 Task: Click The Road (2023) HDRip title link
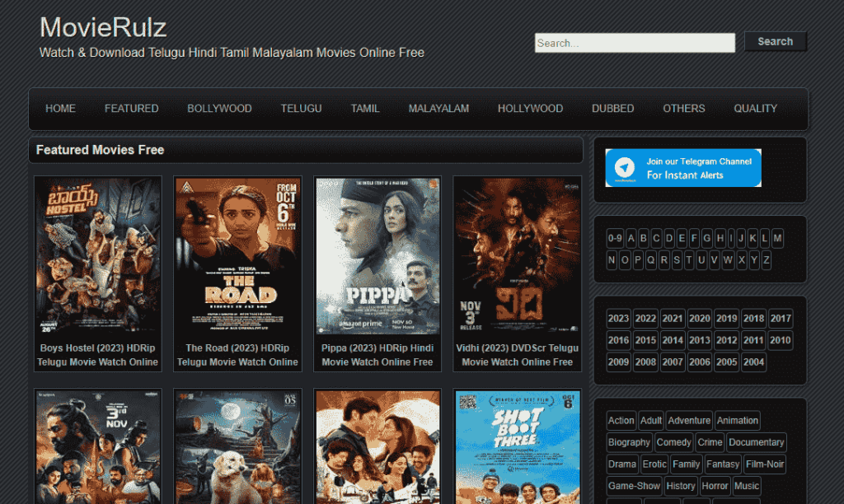[237, 355]
